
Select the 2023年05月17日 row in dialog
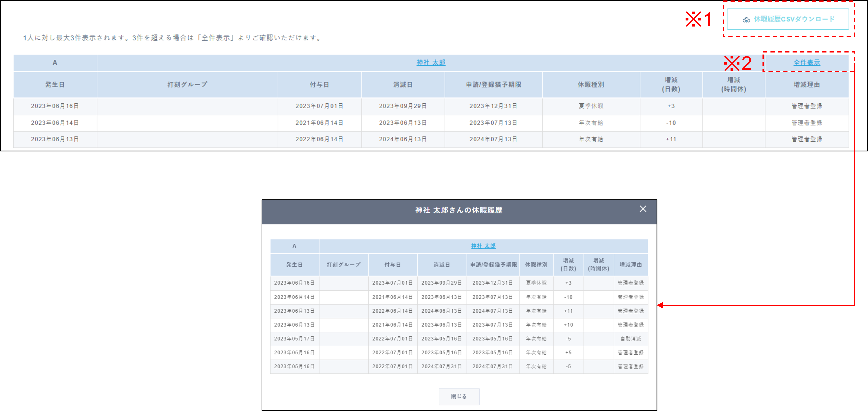point(294,338)
